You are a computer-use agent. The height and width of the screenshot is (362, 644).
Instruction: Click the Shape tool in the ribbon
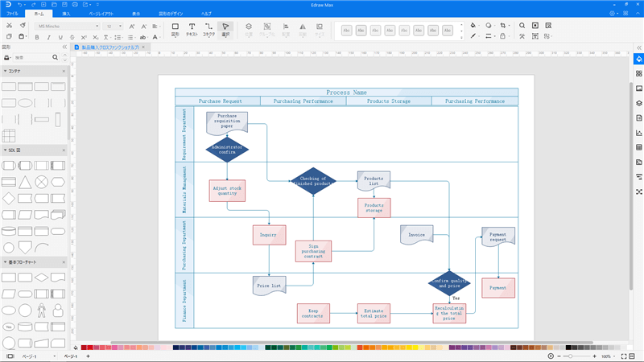(x=175, y=30)
